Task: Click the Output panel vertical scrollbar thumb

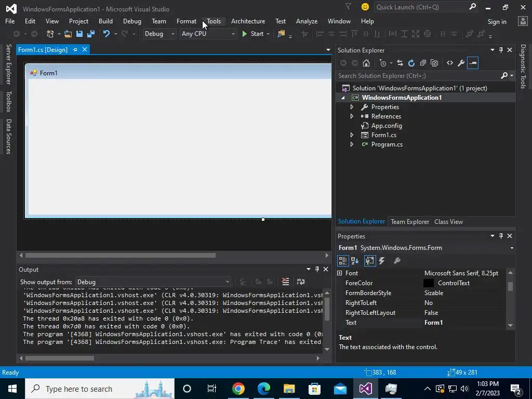Action: [327, 309]
